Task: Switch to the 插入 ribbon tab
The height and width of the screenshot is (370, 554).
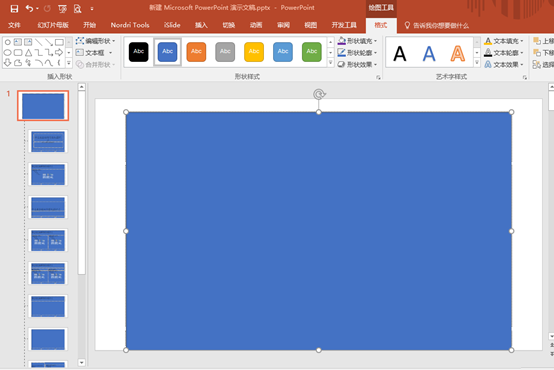Action: (201, 25)
